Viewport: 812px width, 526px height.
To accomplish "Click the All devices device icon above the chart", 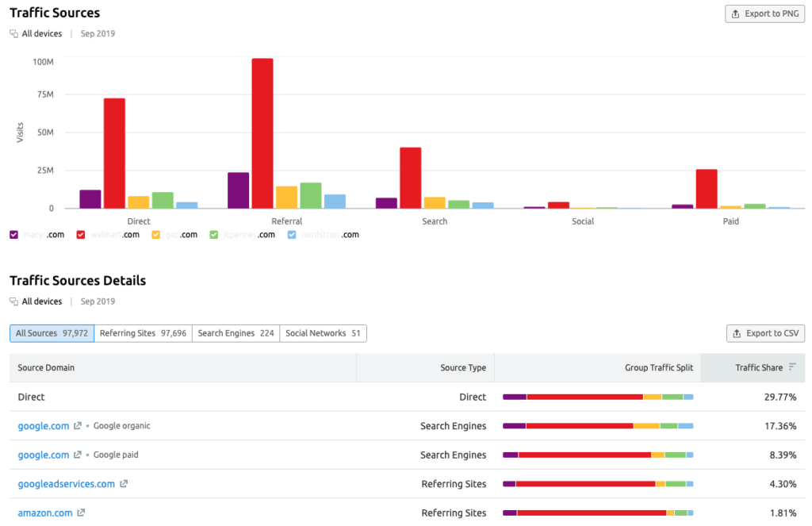I will coord(13,33).
